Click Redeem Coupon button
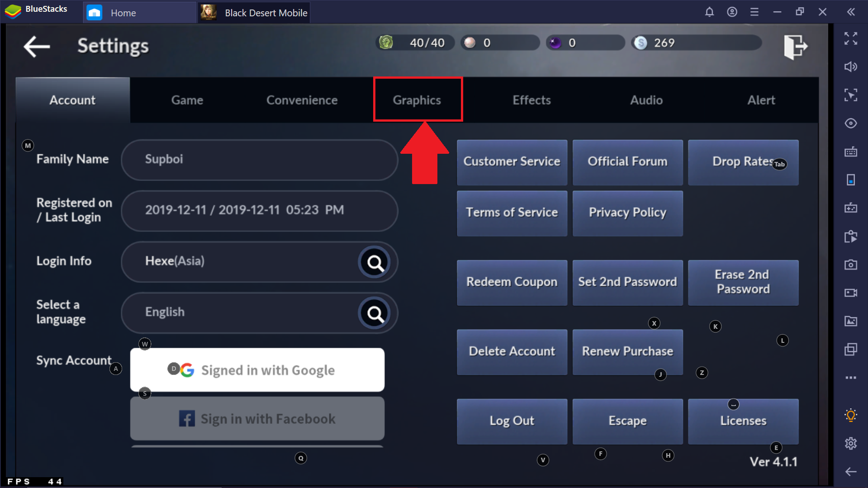The image size is (868, 488). pyautogui.click(x=512, y=282)
